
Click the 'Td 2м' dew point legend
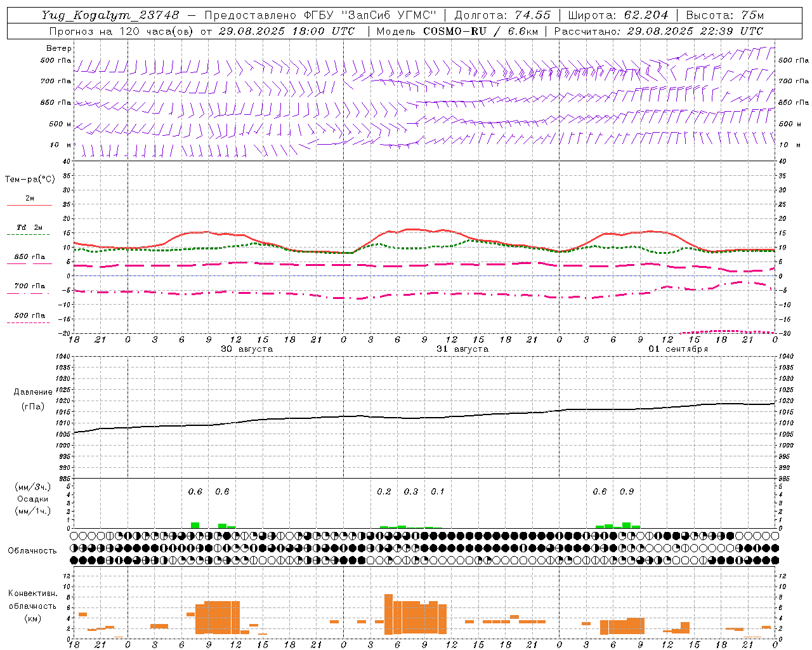29,227
